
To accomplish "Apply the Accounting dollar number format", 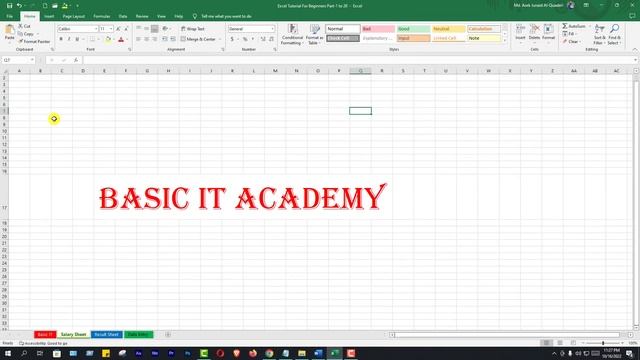I will [x=232, y=39].
